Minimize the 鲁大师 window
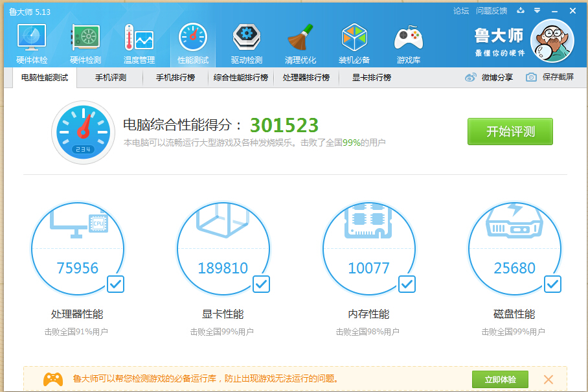This screenshot has height=392, width=588. pyautogui.click(x=554, y=11)
